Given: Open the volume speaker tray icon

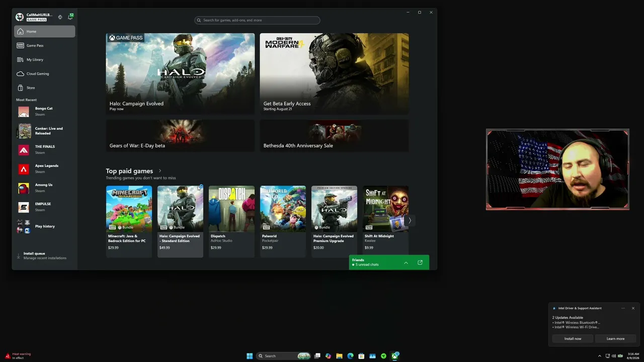Looking at the screenshot, I should click(x=614, y=356).
